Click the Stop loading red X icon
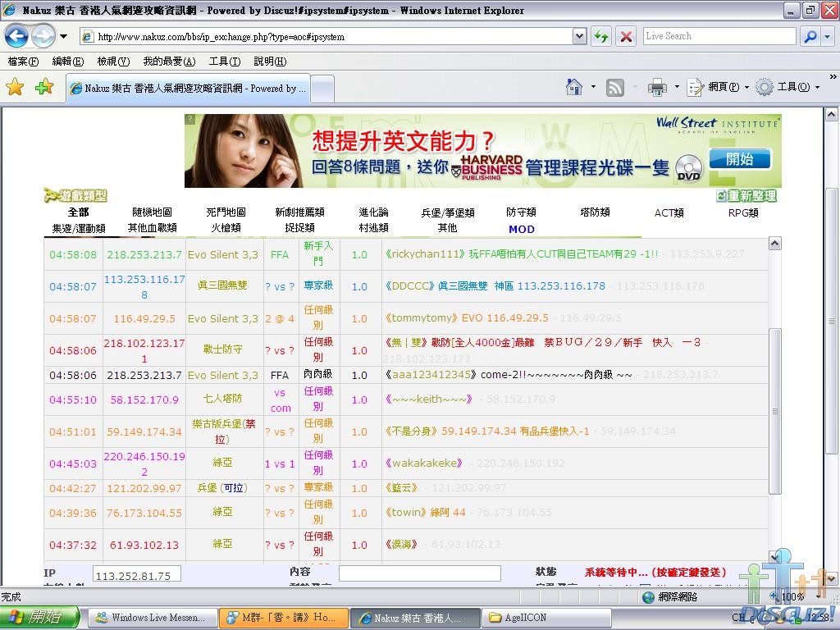Screen dimensions: 840x630 626,36
